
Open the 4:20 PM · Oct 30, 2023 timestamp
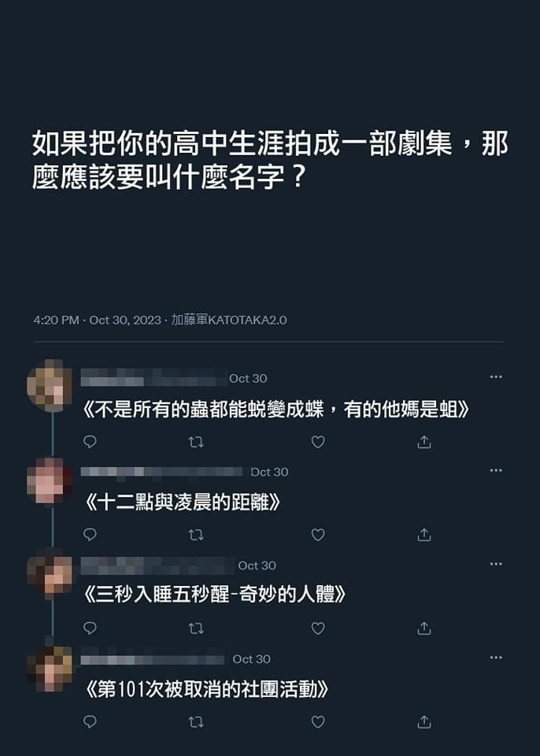pos(97,321)
